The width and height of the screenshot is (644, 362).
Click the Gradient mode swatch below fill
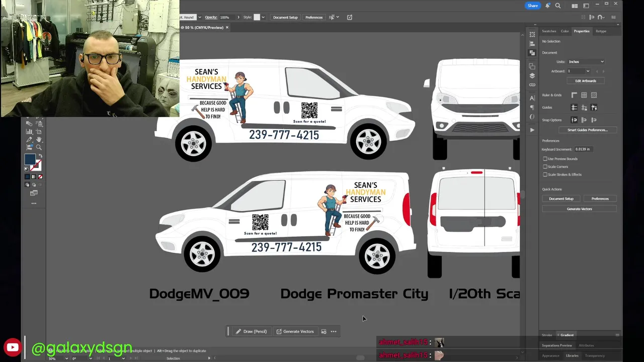click(x=34, y=176)
